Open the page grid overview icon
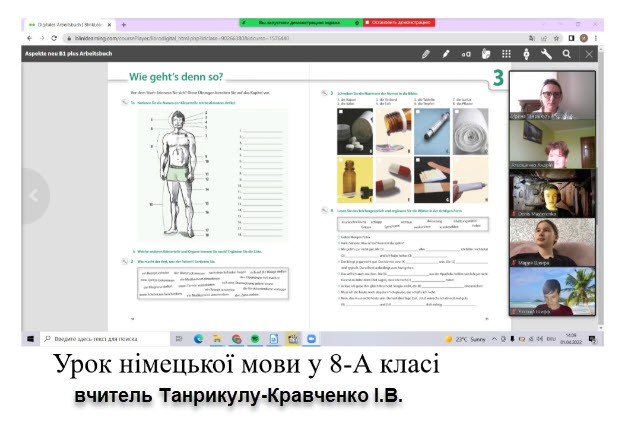 506,54
